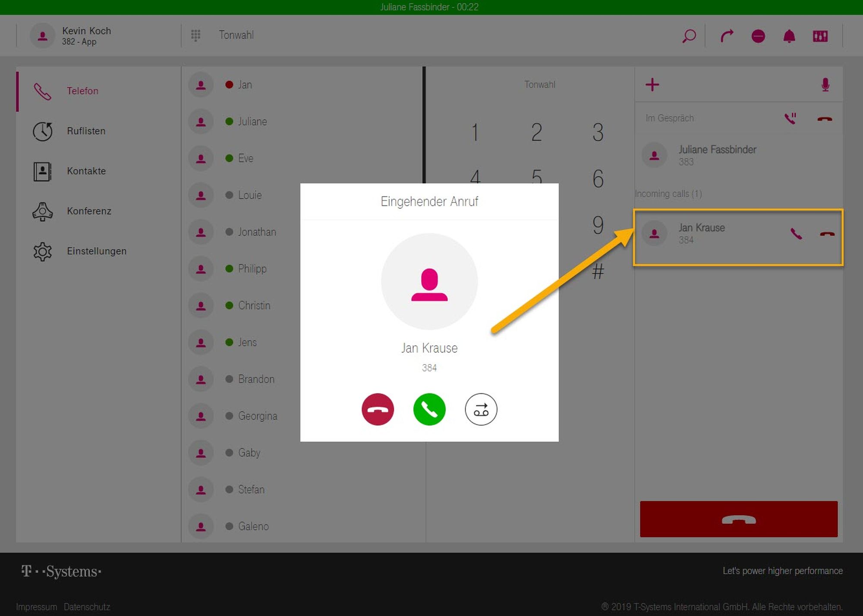Go to the Kontakte section
This screenshot has height=616, width=863.
point(86,171)
